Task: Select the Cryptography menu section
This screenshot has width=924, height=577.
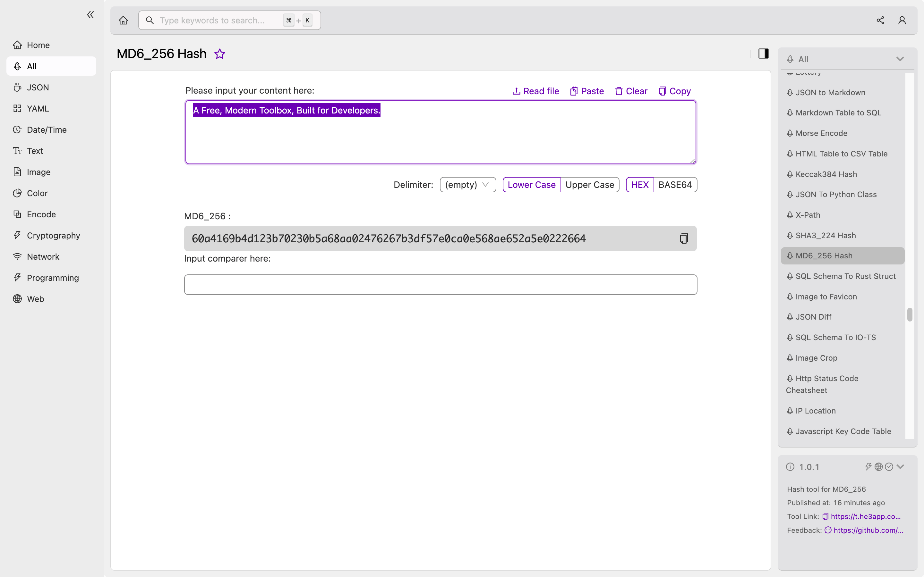Action: click(x=53, y=235)
